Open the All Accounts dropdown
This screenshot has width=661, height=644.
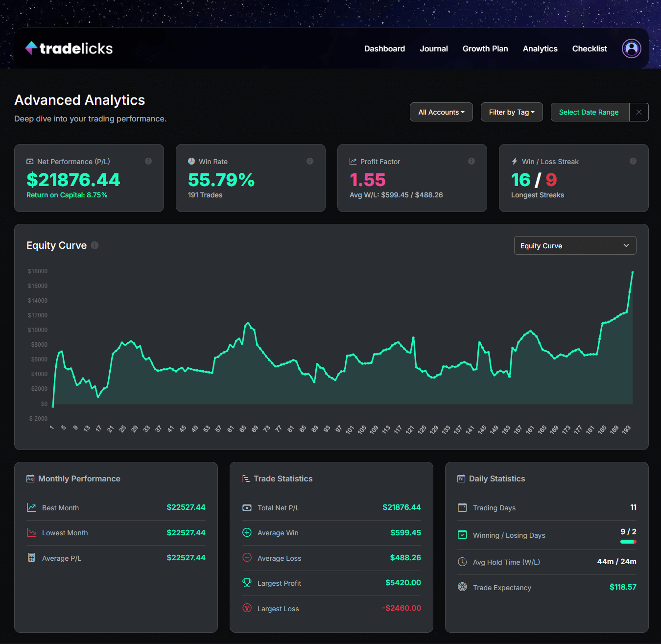(441, 112)
